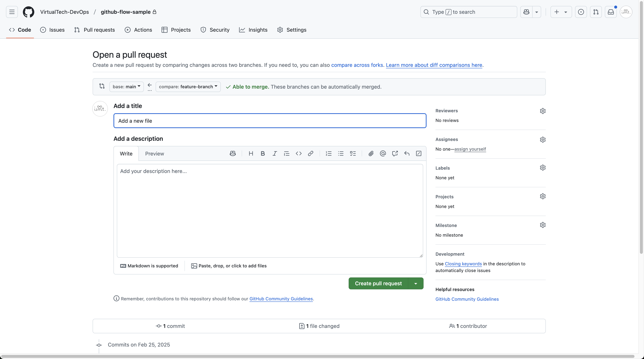Screen dimensions: 644x359
Task: Edit Projects via gear icon
Action: click(542, 196)
